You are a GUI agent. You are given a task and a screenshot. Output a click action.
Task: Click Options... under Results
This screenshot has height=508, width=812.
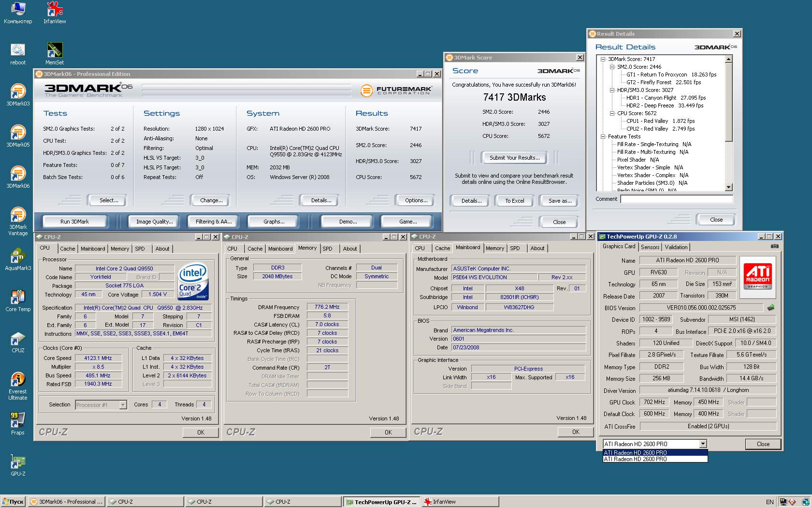[416, 200]
